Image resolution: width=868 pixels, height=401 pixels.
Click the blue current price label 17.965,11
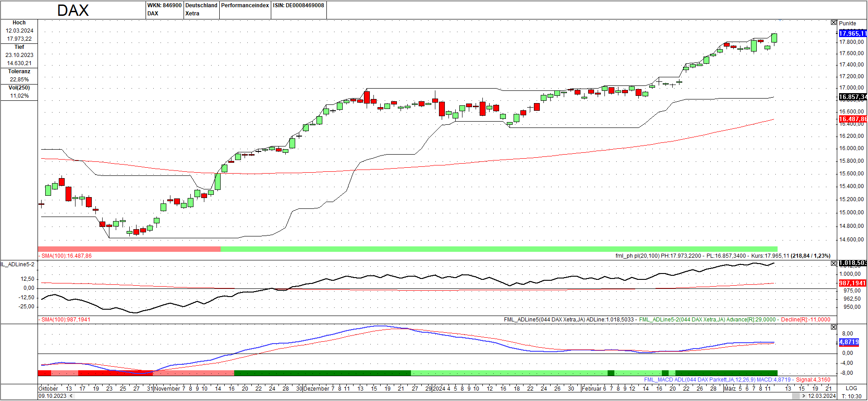[x=852, y=33]
